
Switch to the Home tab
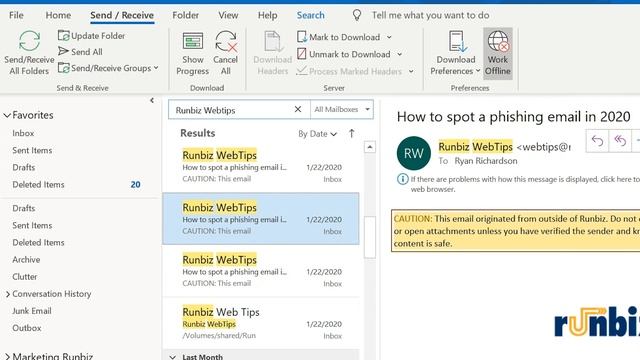[x=58, y=16]
